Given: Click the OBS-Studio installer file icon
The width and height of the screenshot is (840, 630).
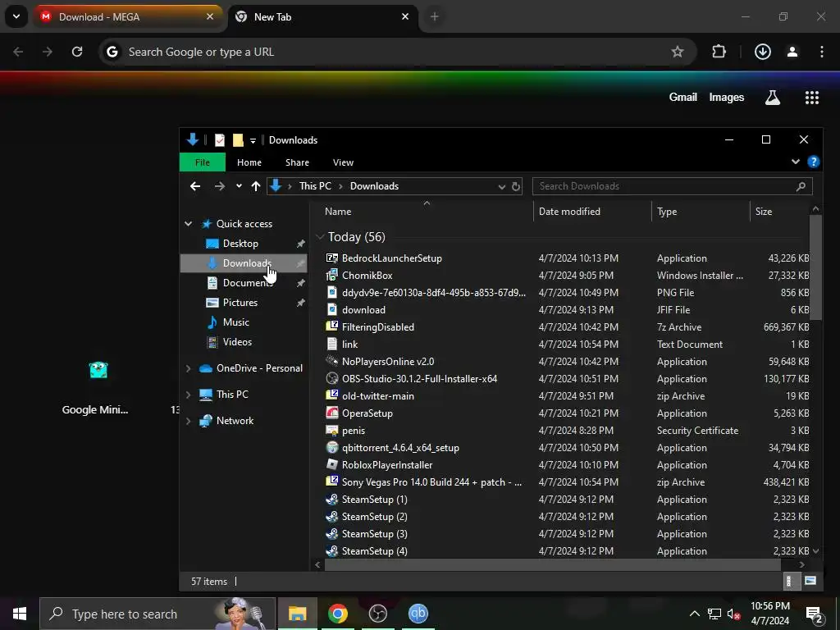Looking at the screenshot, I should pyautogui.click(x=332, y=379).
